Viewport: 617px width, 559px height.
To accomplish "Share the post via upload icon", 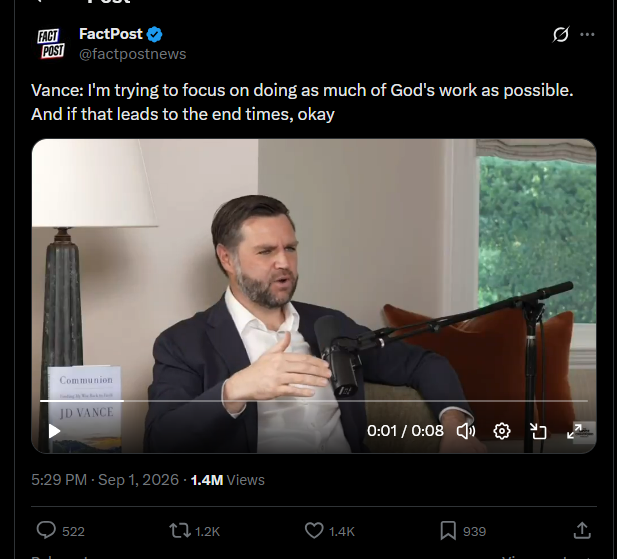I will (x=582, y=530).
